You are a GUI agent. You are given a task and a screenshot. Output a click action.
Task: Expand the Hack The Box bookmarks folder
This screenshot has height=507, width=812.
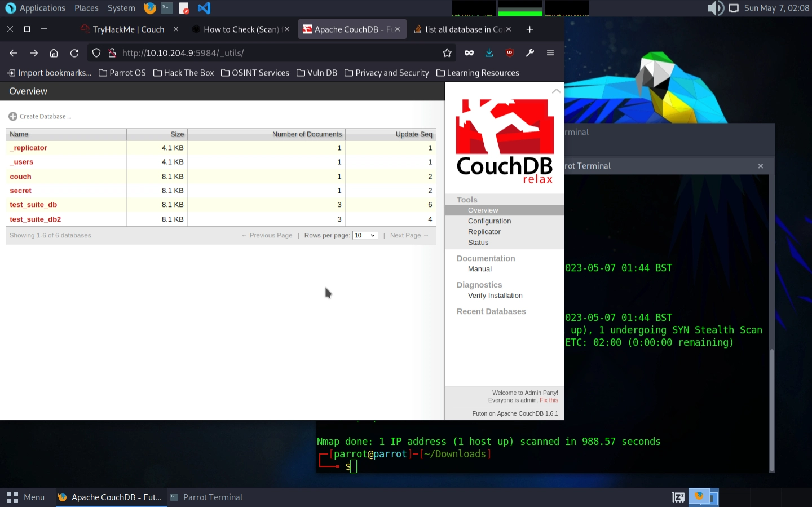(184, 73)
